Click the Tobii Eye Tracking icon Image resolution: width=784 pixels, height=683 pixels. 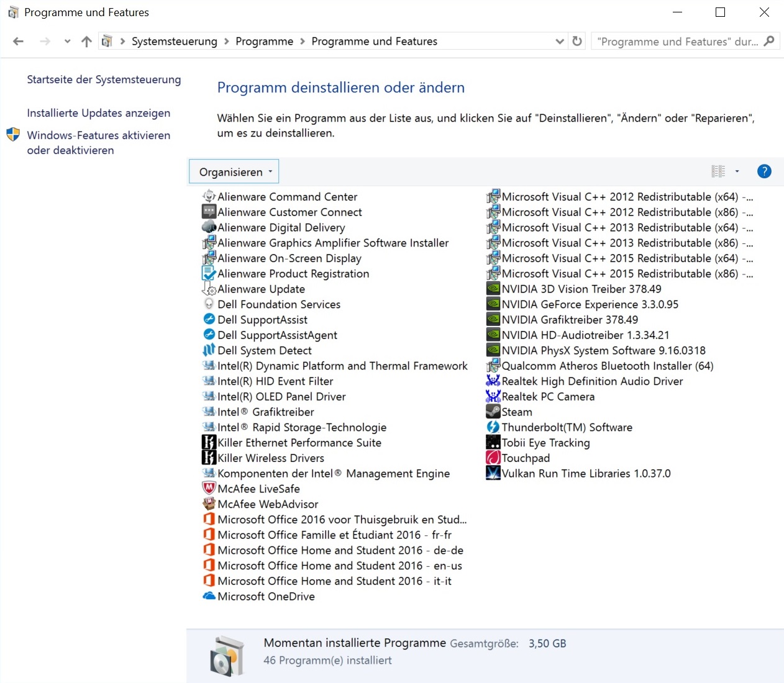493,442
